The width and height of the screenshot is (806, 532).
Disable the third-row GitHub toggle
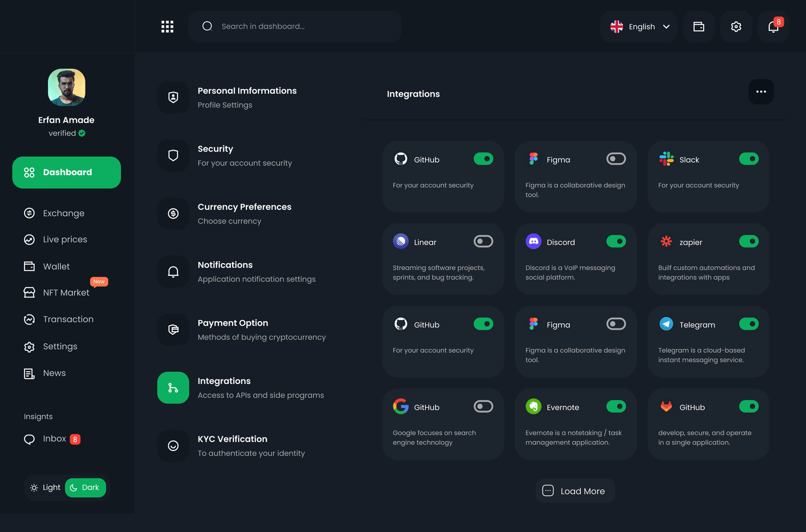click(483, 324)
